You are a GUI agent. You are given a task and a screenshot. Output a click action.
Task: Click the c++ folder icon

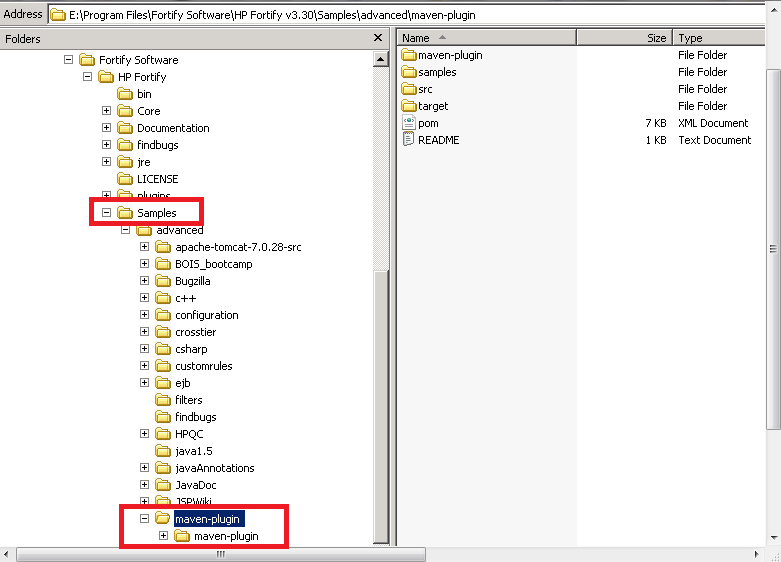pyautogui.click(x=163, y=298)
